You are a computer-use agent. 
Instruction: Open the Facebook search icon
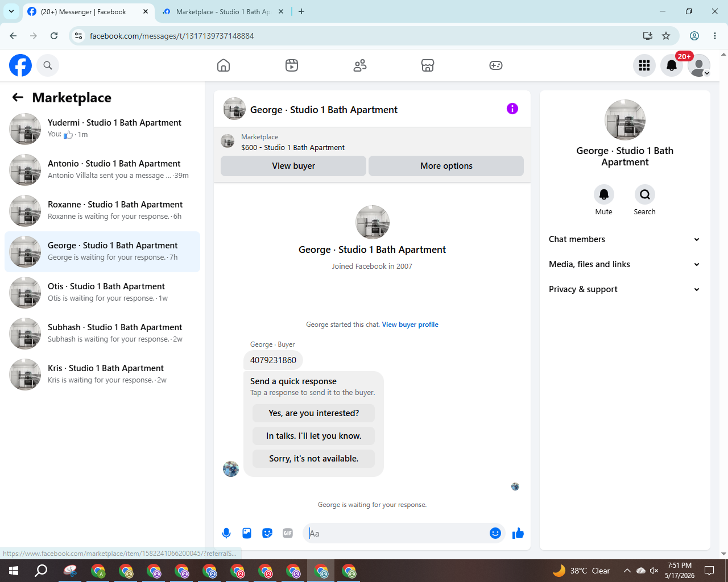click(48, 65)
